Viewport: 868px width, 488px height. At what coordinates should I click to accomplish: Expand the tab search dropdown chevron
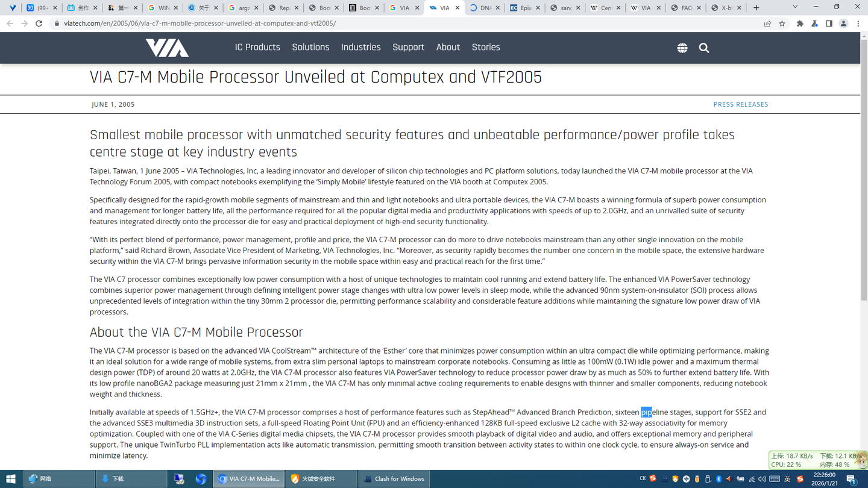[x=795, y=7]
